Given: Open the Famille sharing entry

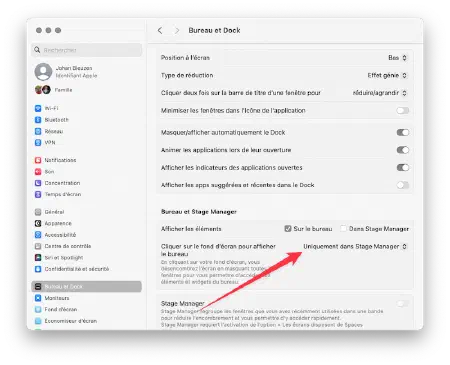Looking at the screenshot, I should tap(87, 90).
